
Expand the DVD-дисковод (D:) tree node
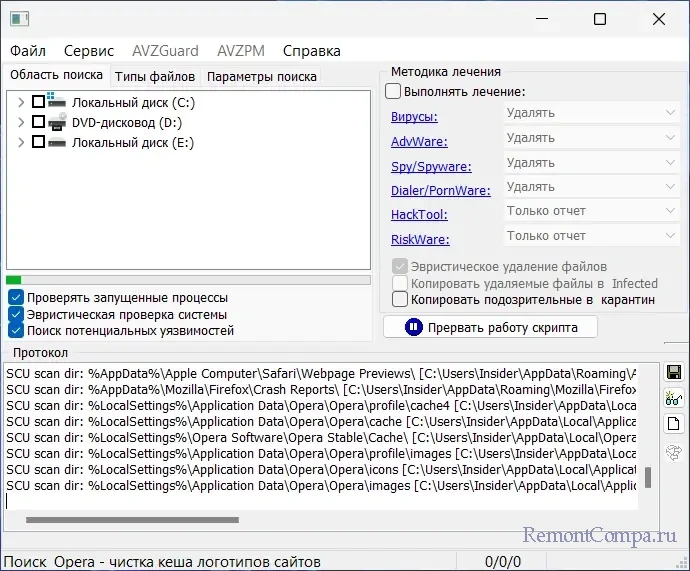pyautogui.click(x=22, y=122)
